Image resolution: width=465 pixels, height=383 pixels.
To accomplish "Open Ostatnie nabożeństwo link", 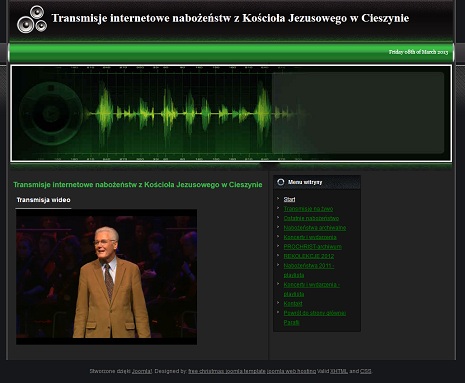I will (311, 218).
